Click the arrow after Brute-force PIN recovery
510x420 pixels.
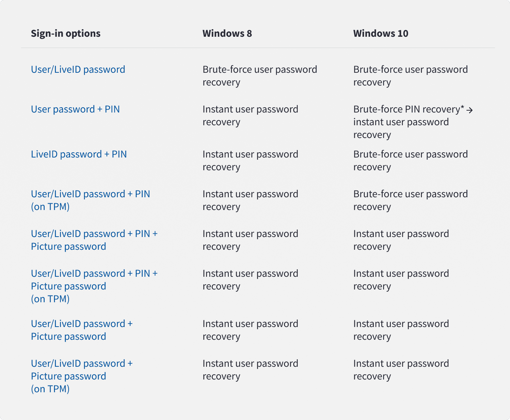click(469, 110)
